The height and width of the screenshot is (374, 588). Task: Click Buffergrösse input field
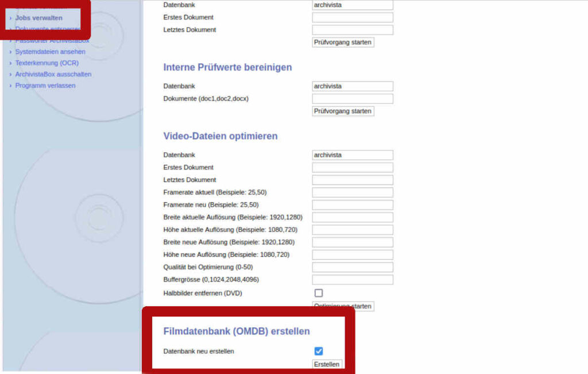(353, 280)
